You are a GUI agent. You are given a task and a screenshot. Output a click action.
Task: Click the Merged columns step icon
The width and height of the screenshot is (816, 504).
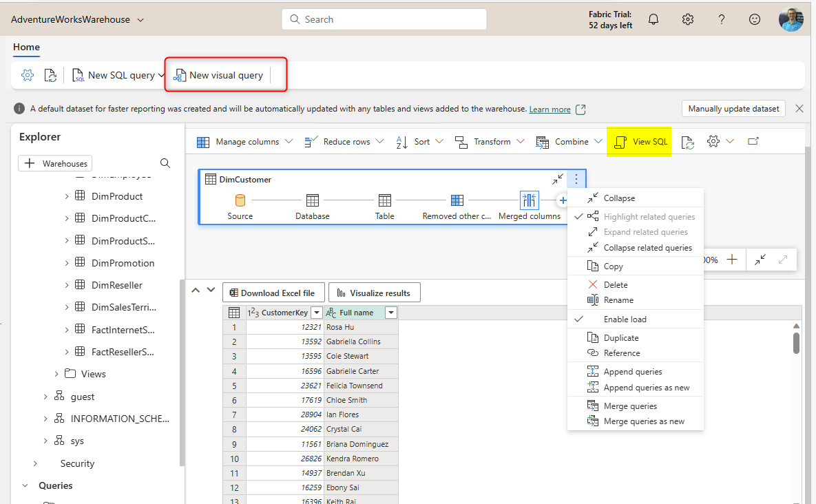point(529,200)
